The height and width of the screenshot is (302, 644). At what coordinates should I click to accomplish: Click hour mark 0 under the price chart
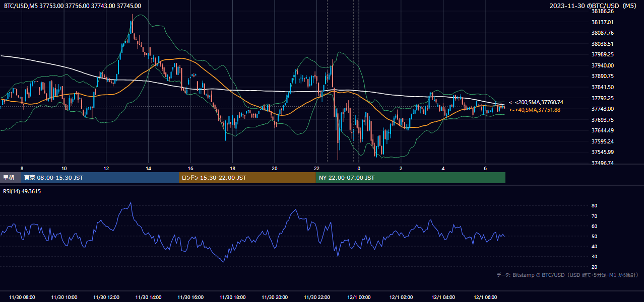[x=359, y=168]
